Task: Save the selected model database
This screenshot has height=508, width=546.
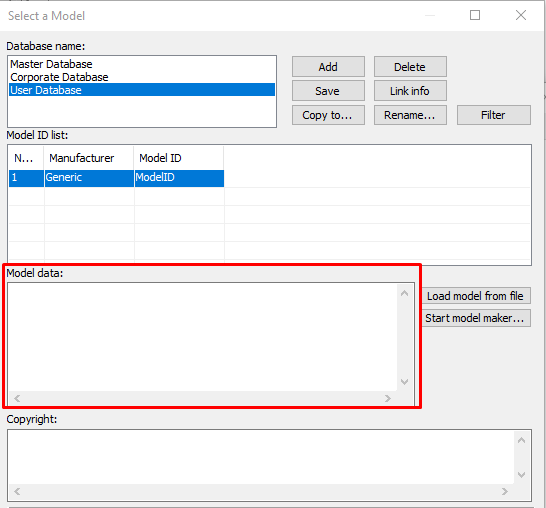Action: (x=328, y=91)
